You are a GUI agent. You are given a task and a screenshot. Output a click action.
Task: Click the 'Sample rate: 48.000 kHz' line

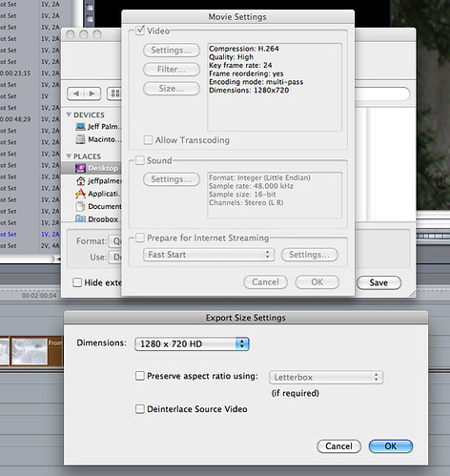tap(251, 186)
